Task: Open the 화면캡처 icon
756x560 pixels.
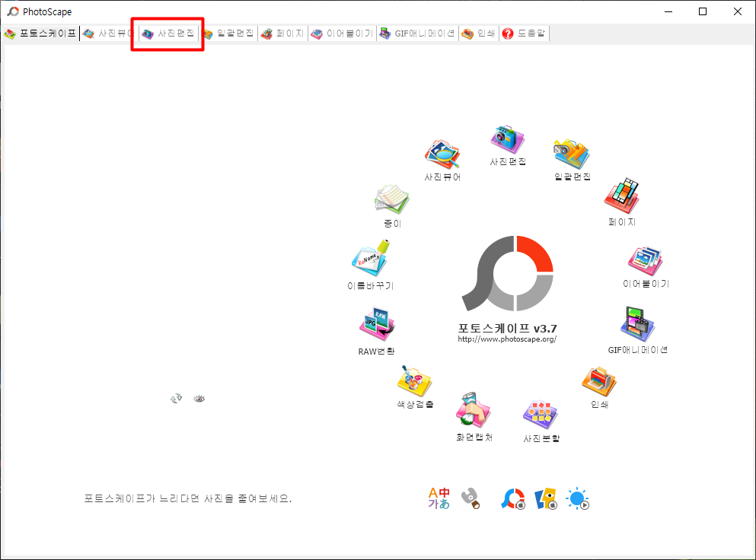Action: coord(474,410)
